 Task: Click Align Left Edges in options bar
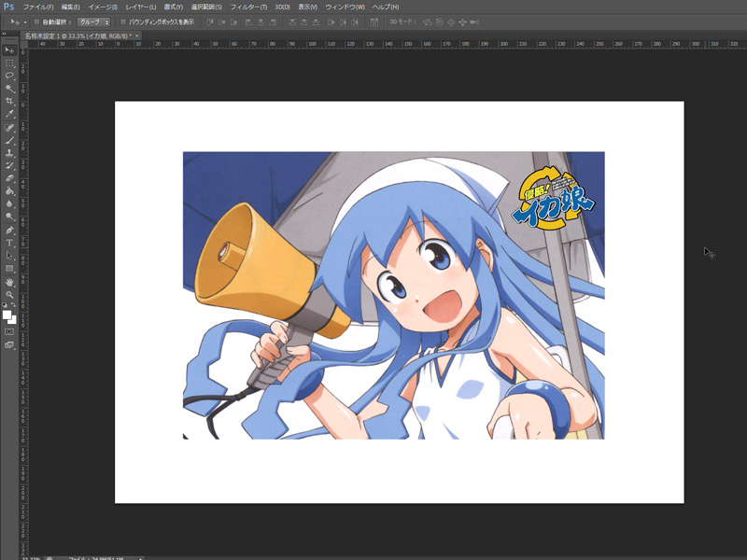(248, 21)
